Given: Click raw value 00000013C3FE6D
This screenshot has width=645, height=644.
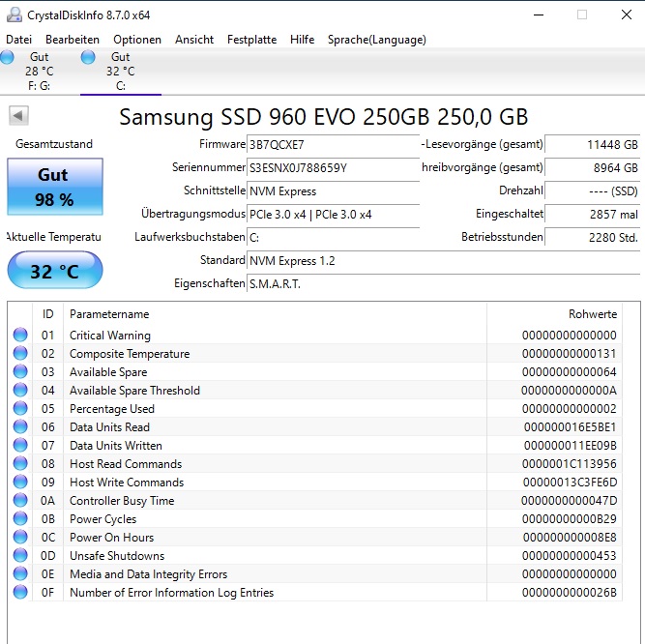Looking at the screenshot, I should point(571,482).
